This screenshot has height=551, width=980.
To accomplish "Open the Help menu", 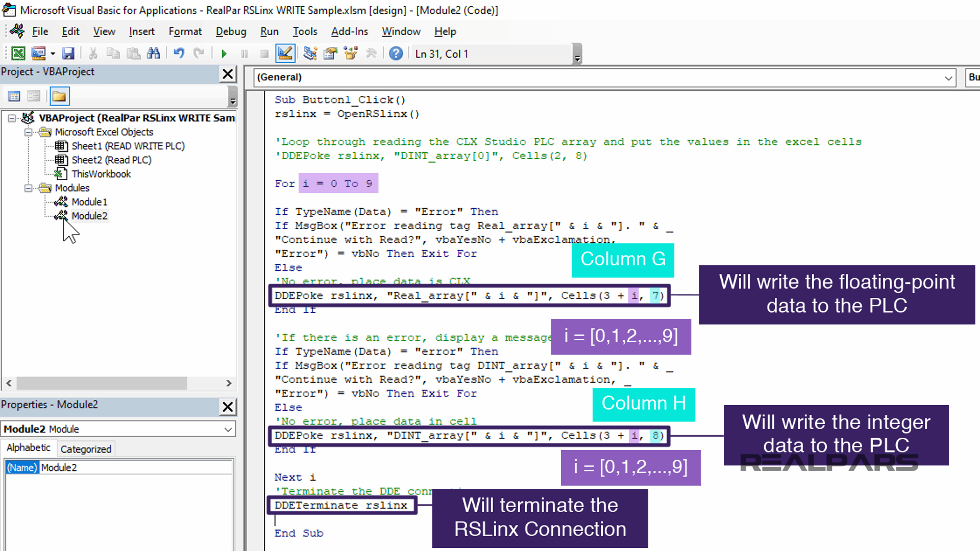I will click(x=445, y=32).
